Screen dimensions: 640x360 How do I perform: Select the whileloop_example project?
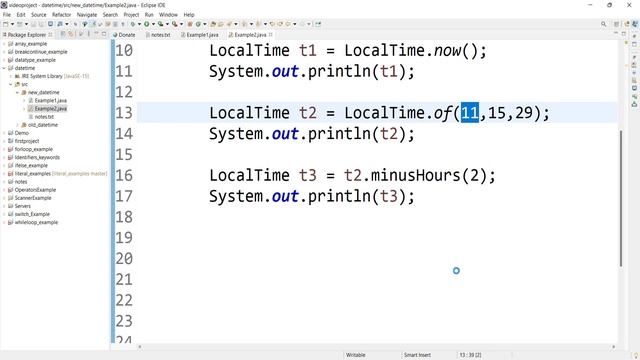click(36, 222)
